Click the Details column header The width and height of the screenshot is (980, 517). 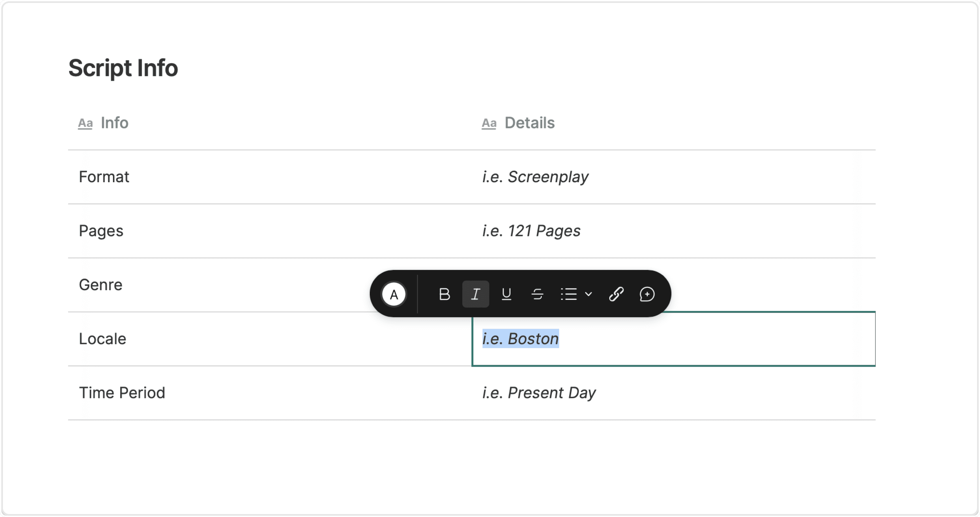click(x=529, y=123)
